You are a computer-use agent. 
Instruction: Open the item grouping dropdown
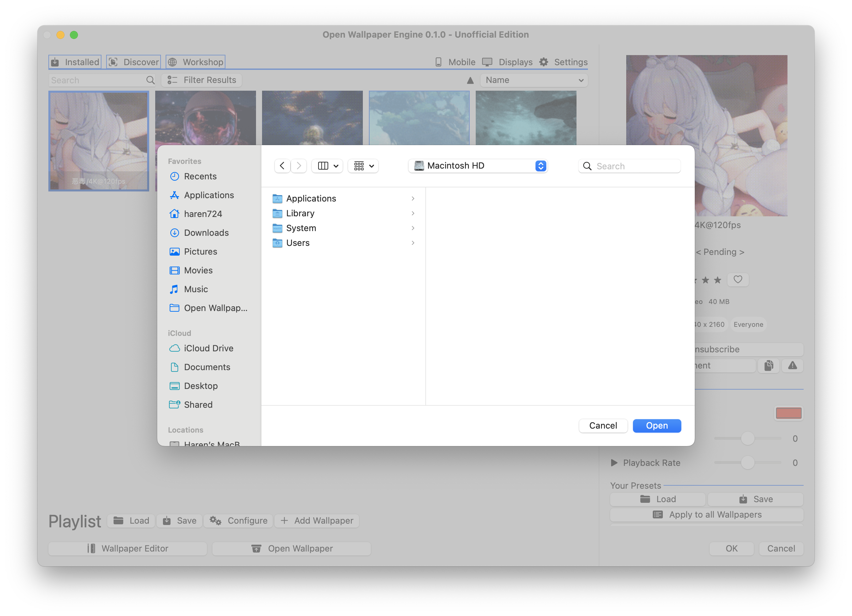tap(363, 166)
